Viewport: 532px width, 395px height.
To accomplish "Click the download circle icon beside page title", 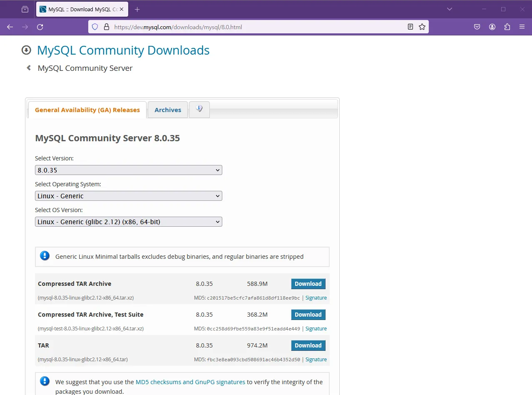I will pos(26,50).
